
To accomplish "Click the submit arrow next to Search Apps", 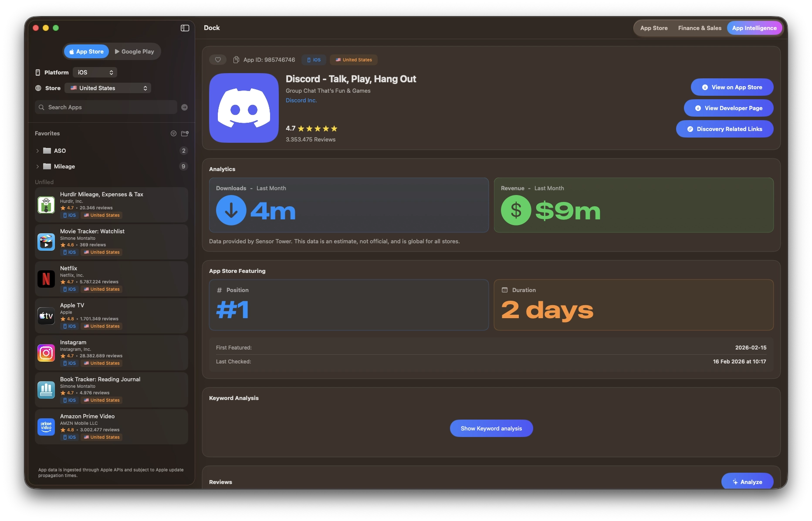I will (184, 107).
